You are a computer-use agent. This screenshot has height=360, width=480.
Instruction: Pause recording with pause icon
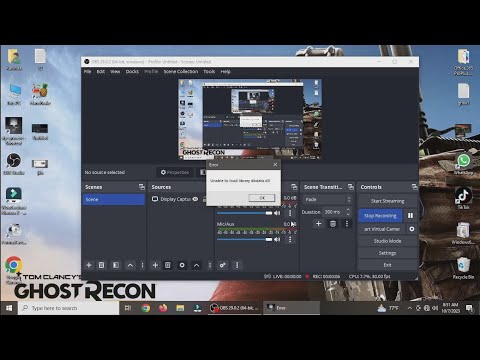pyautogui.click(x=410, y=216)
